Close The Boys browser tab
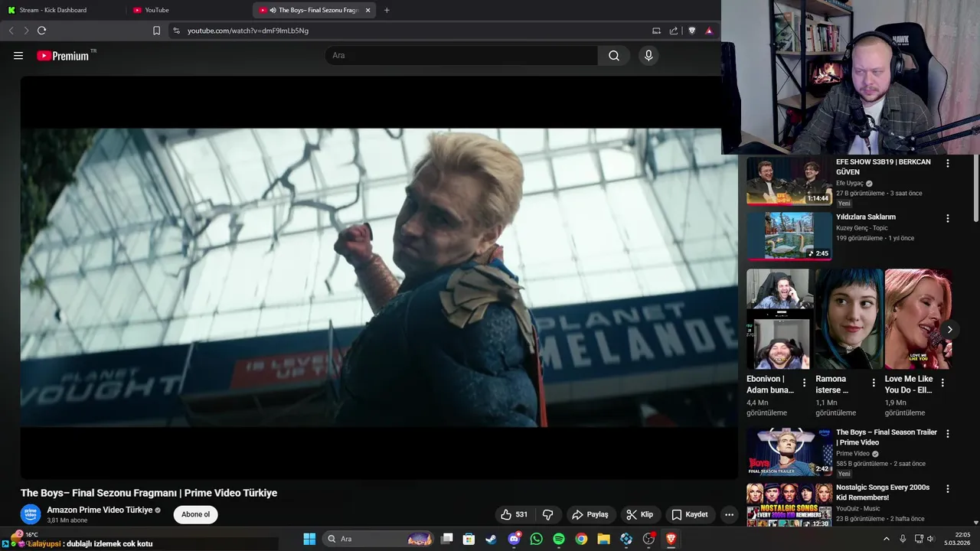This screenshot has height=551, width=980. pyautogui.click(x=367, y=10)
